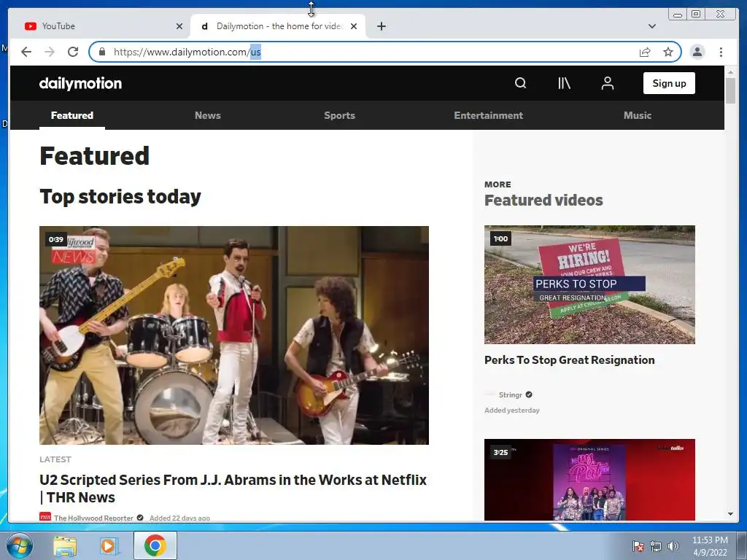Image resolution: width=747 pixels, height=560 pixels.
Task: Click the padlock site info icon
Action: pos(101,52)
